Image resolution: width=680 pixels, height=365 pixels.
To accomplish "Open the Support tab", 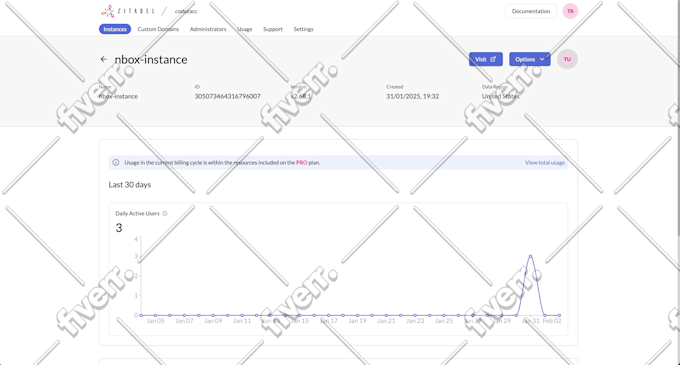I will pos(273,29).
